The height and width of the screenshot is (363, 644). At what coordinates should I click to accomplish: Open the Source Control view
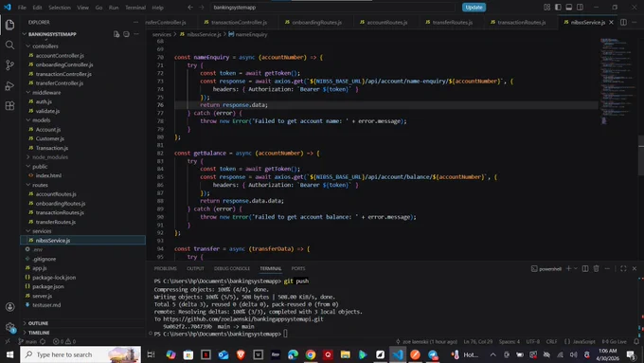click(x=9, y=65)
